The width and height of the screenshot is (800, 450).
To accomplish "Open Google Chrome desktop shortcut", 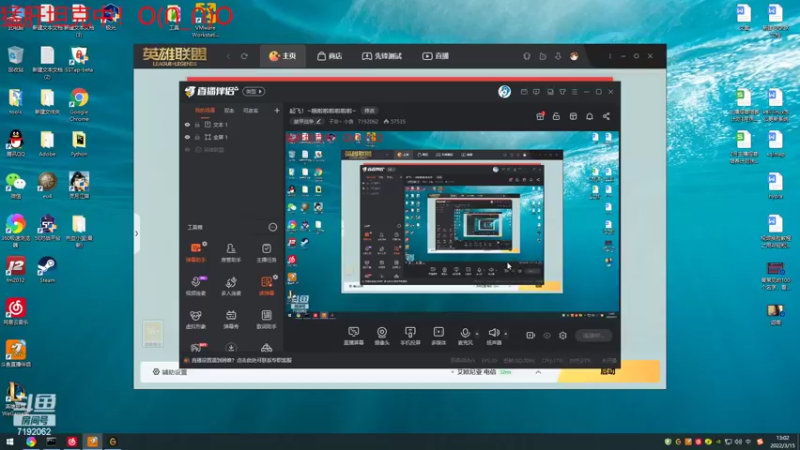I will (79, 105).
